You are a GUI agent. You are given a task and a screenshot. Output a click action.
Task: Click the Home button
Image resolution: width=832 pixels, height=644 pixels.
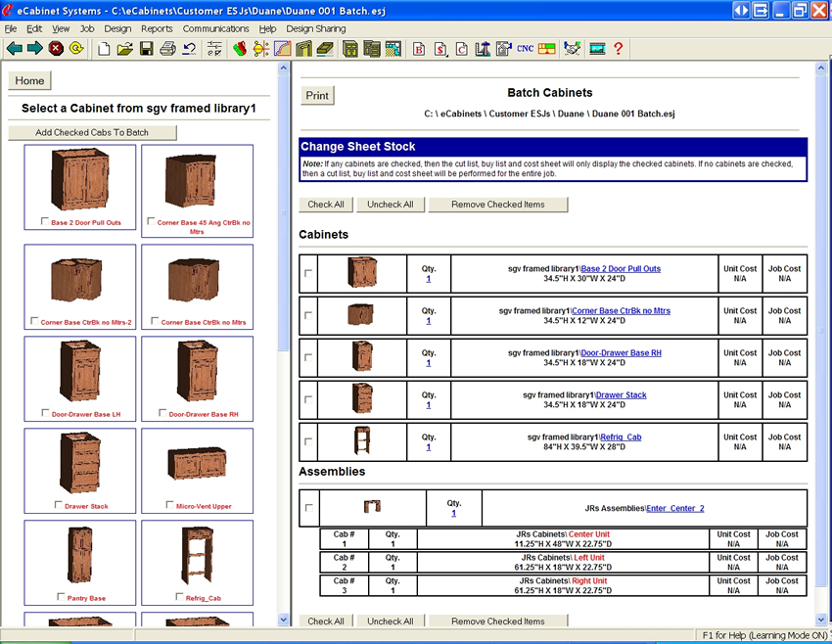click(29, 80)
